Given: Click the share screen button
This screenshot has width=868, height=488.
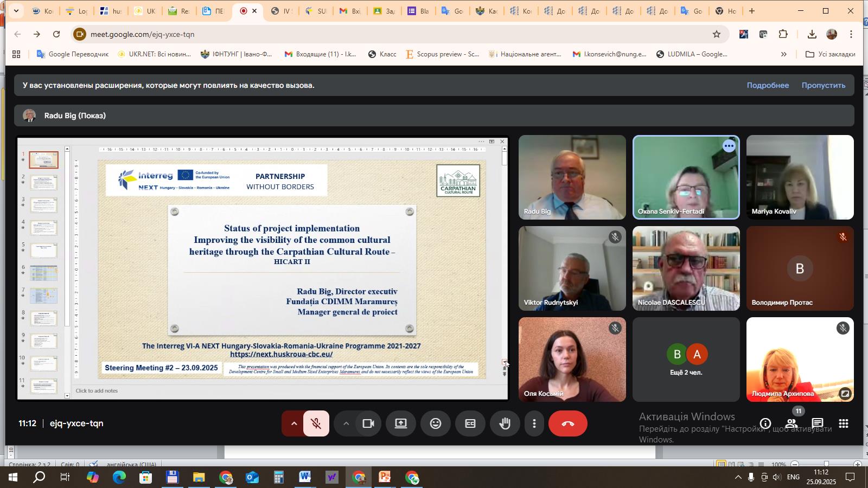Looking at the screenshot, I should click(x=401, y=424).
